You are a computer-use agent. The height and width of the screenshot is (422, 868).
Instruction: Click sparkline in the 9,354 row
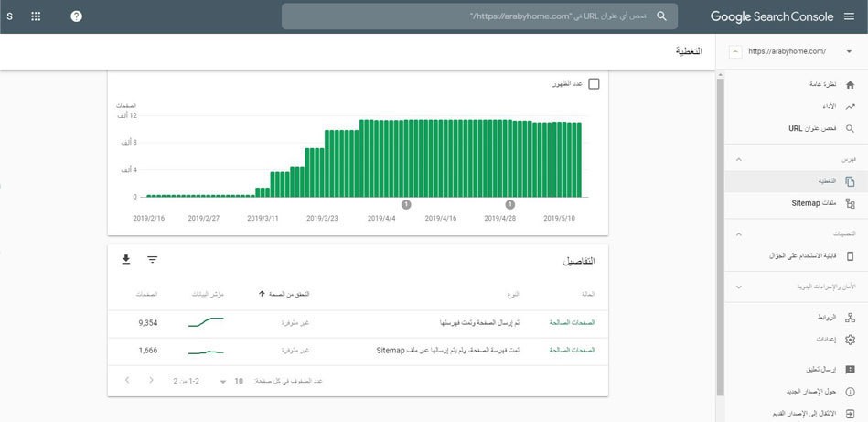click(206, 321)
